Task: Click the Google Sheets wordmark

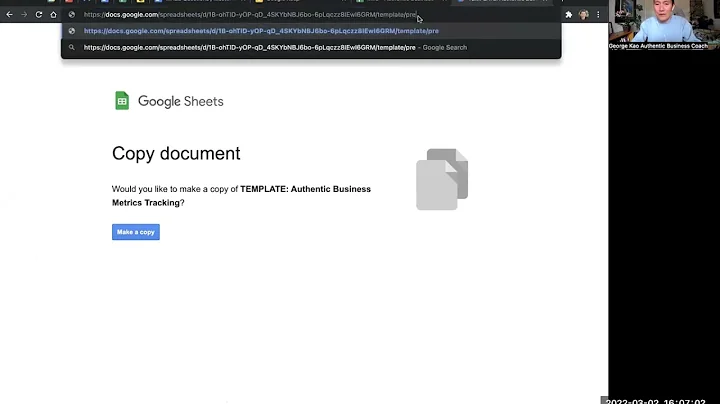Action: click(180, 101)
